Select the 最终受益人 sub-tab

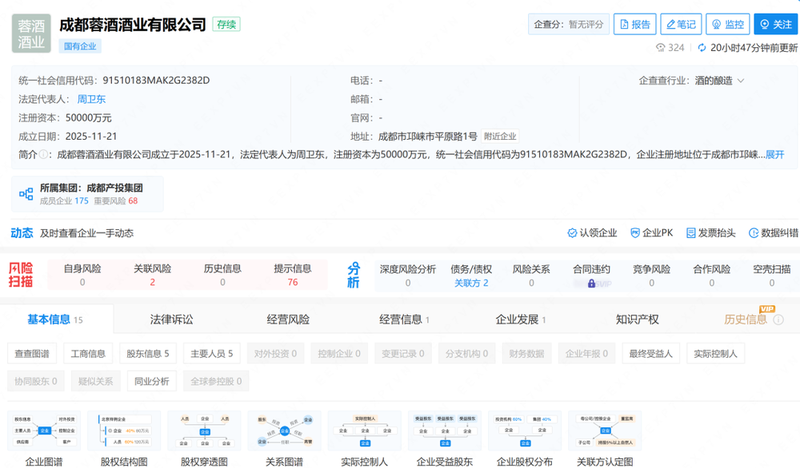651,353
